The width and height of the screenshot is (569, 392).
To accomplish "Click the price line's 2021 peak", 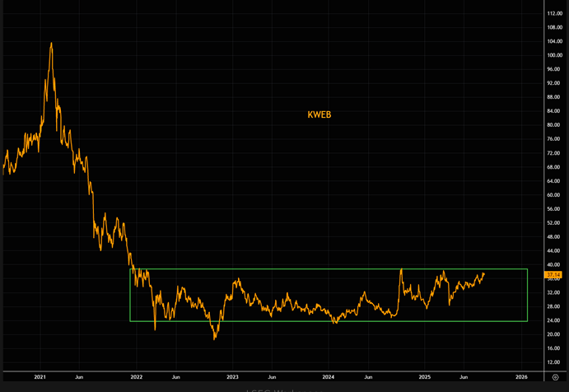I will pyautogui.click(x=51, y=44).
